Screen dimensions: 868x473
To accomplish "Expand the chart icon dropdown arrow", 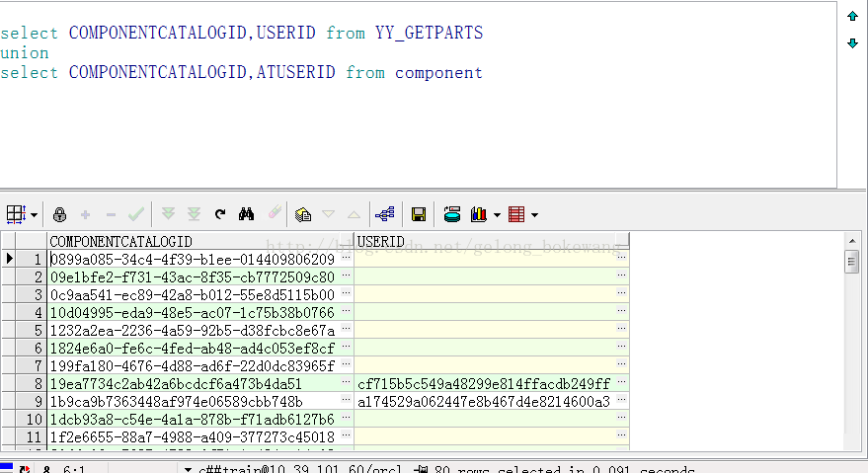I will (x=497, y=215).
